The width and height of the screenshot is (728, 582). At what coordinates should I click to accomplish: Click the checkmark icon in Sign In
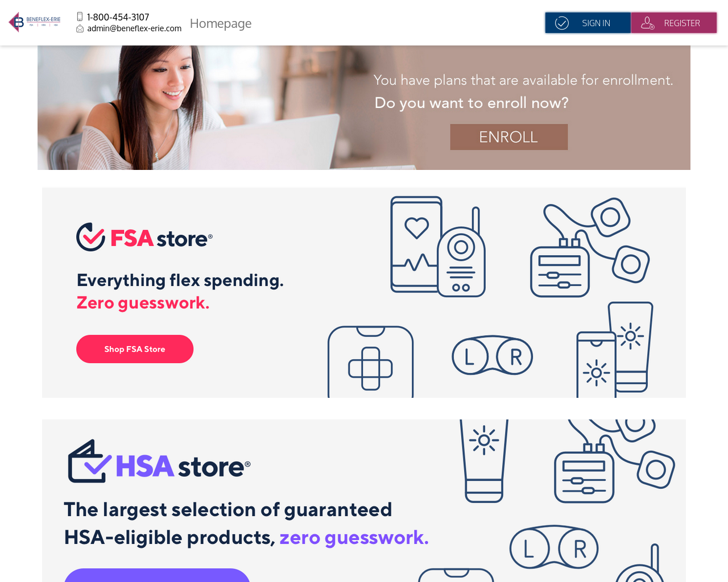point(562,23)
